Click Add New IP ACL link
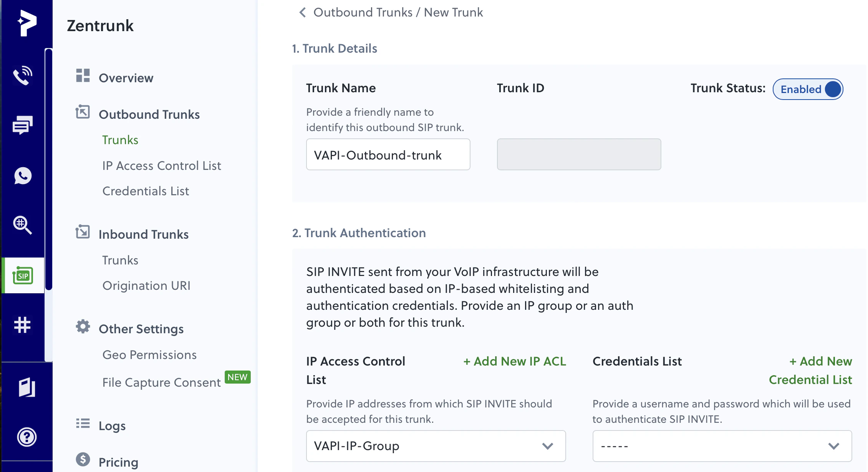The height and width of the screenshot is (472, 868). [x=514, y=361]
